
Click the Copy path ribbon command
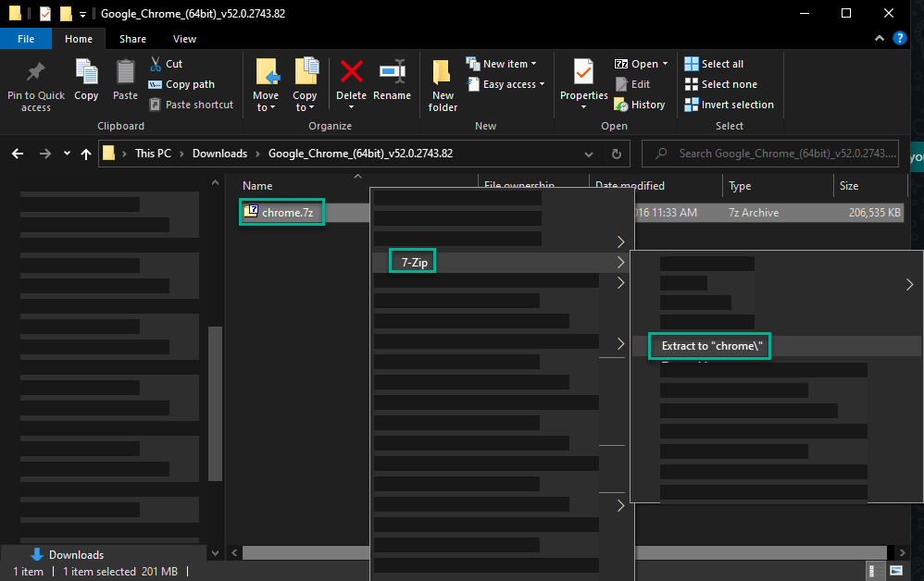pos(181,84)
